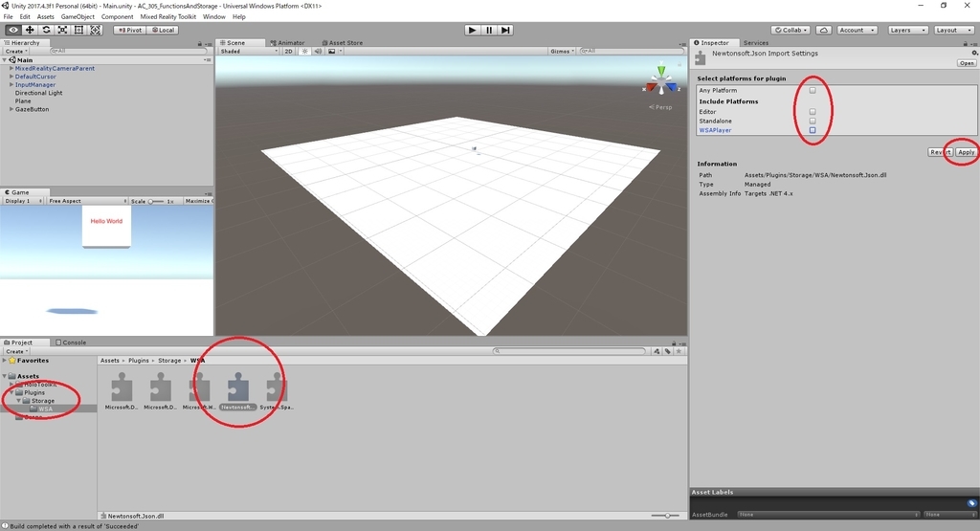Screen dimensions: 980x531
Task: Click the Apply button
Action: click(966, 152)
